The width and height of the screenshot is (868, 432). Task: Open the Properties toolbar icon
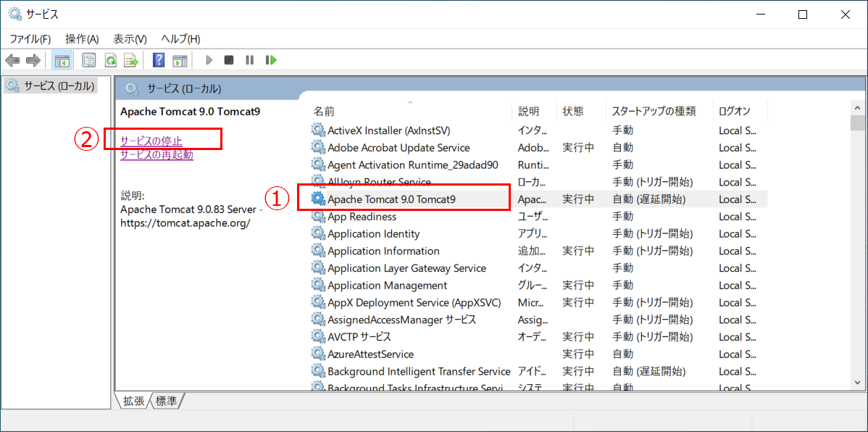coord(89,60)
